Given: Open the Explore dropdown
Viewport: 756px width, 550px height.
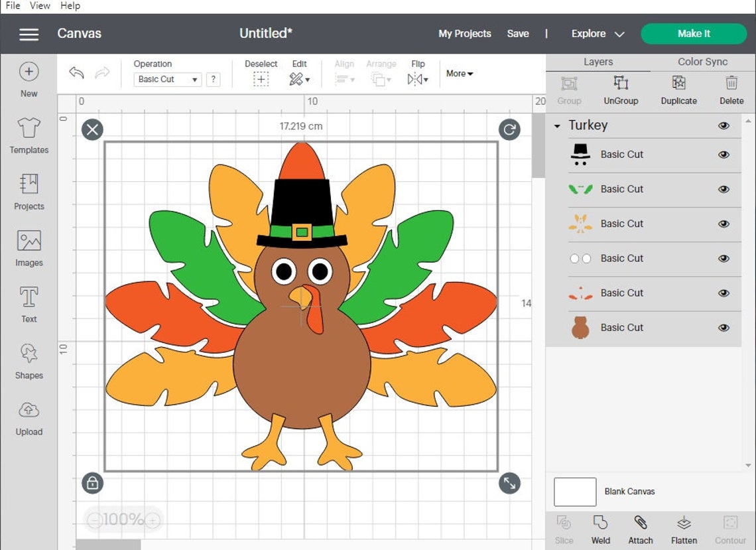Looking at the screenshot, I should [596, 33].
